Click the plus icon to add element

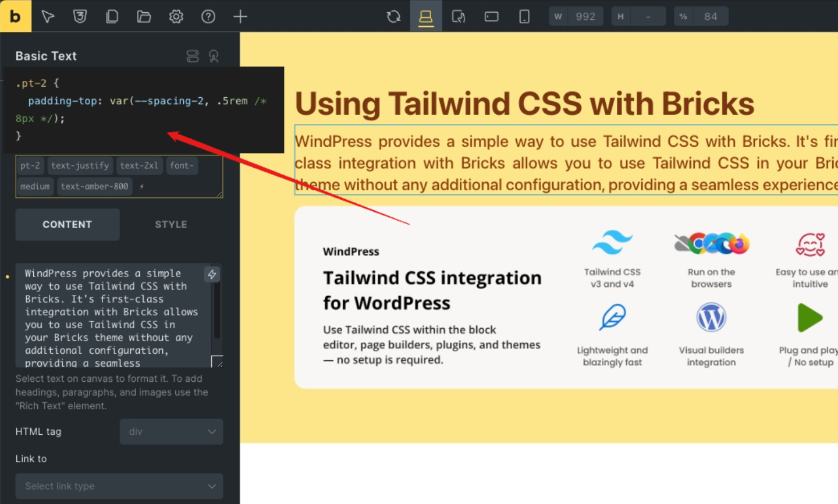tap(240, 16)
